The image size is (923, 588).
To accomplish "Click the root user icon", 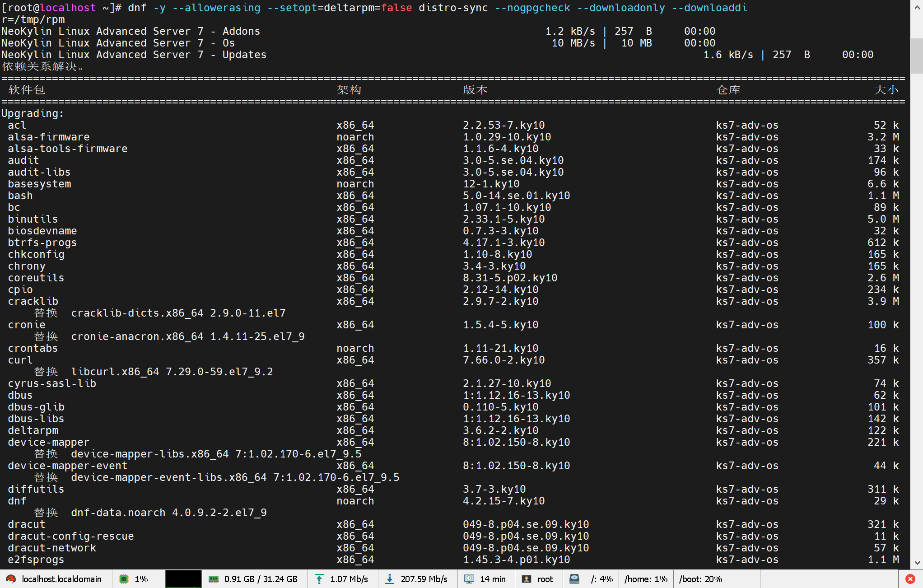I will pos(527,579).
